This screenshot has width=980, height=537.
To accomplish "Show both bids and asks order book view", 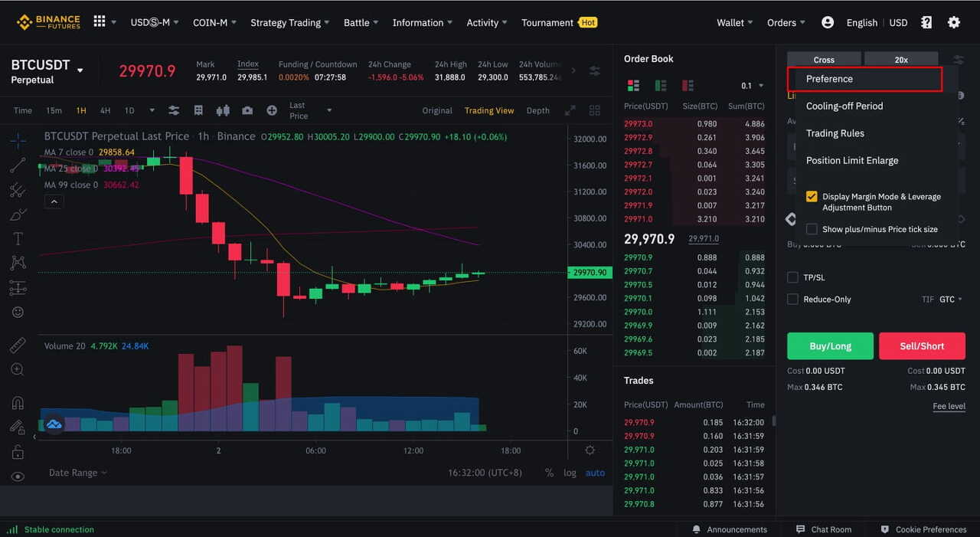I will tap(633, 85).
